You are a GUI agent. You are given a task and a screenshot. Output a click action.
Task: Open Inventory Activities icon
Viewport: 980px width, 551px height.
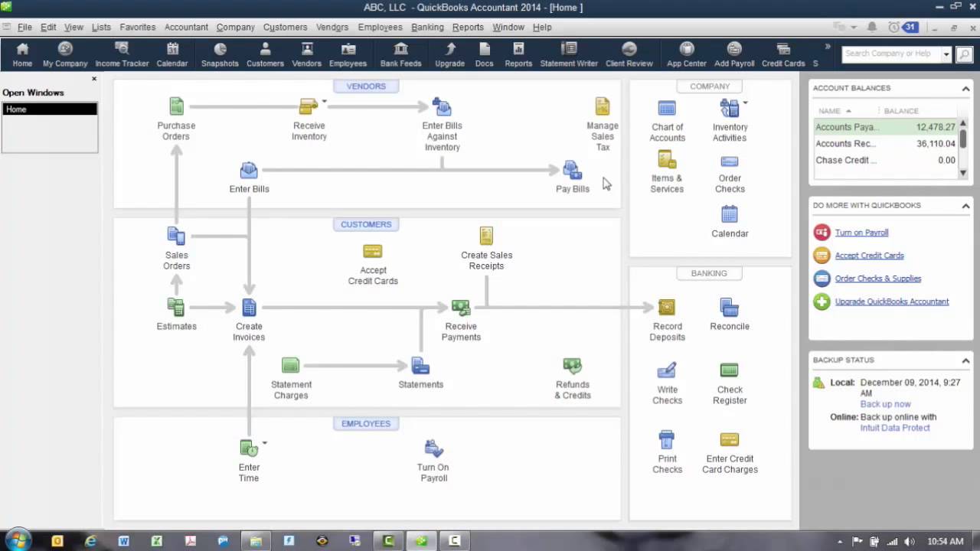pos(730,108)
